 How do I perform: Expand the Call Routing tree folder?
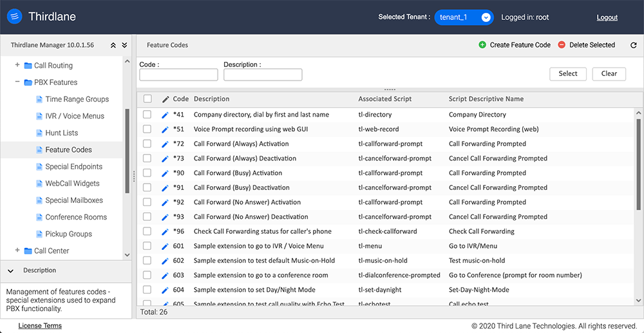[x=17, y=65]
